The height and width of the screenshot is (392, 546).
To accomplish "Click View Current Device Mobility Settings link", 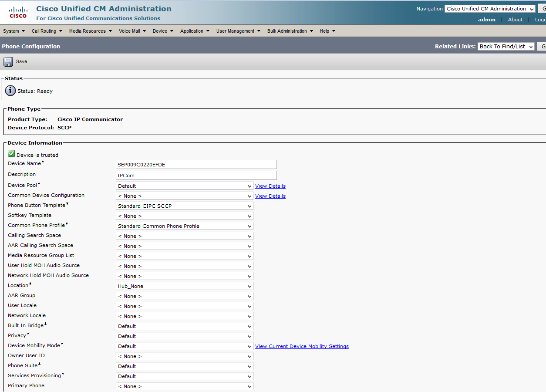I will 302,346.
